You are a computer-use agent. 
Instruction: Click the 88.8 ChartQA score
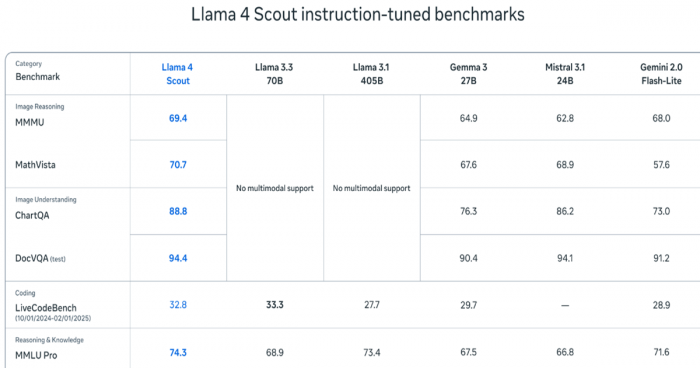click(178, 211)
